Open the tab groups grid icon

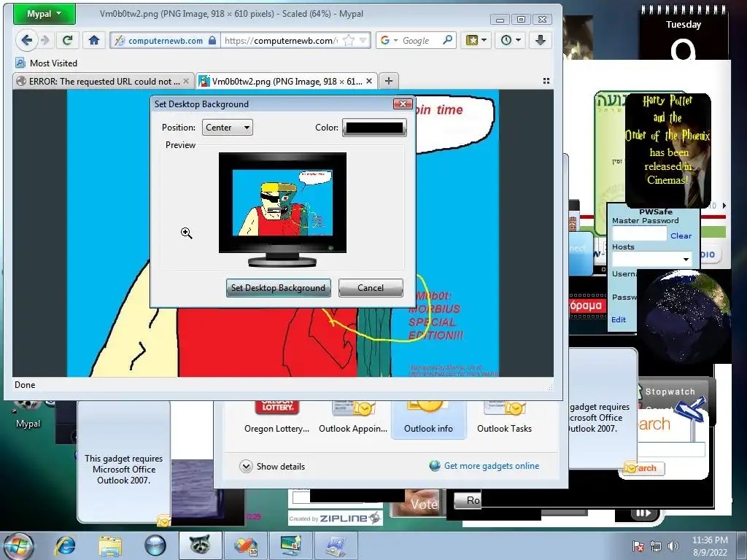(x=546, y=81)
